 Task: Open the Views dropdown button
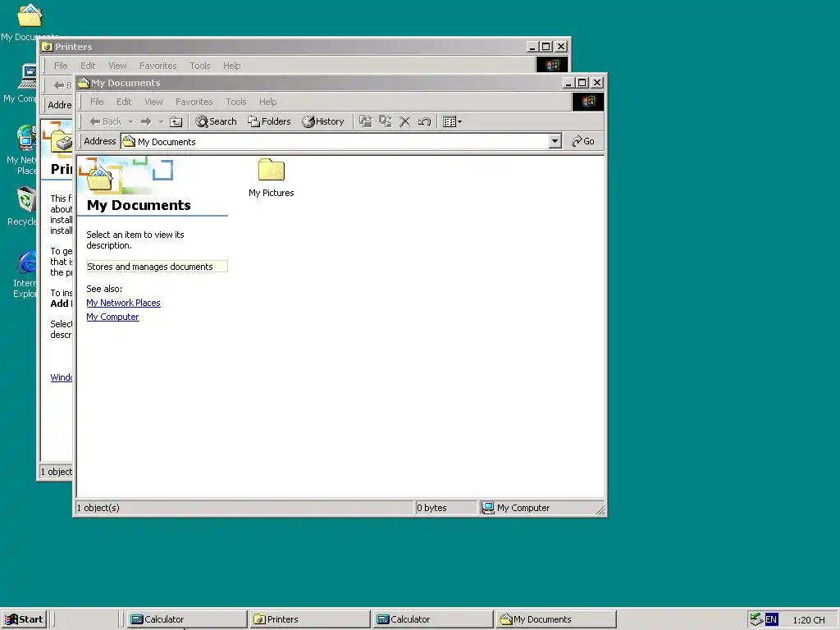pos(453,121)
